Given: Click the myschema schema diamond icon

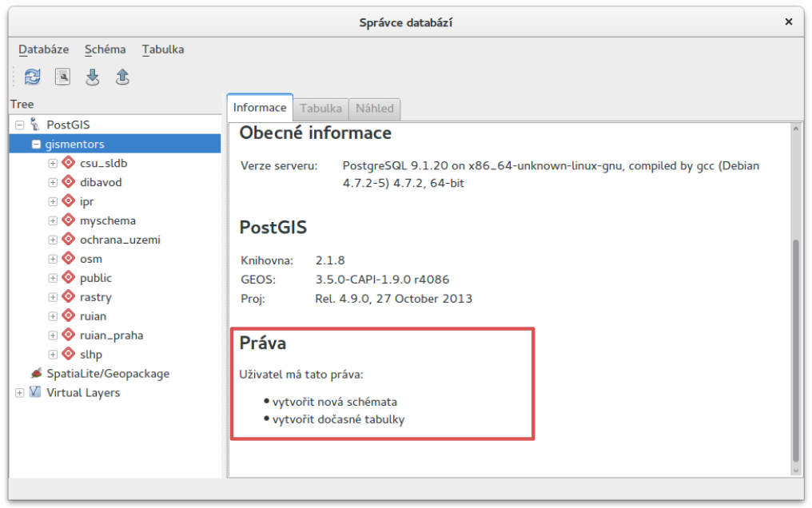Looking at the screenshot, I should click(69, 220).
